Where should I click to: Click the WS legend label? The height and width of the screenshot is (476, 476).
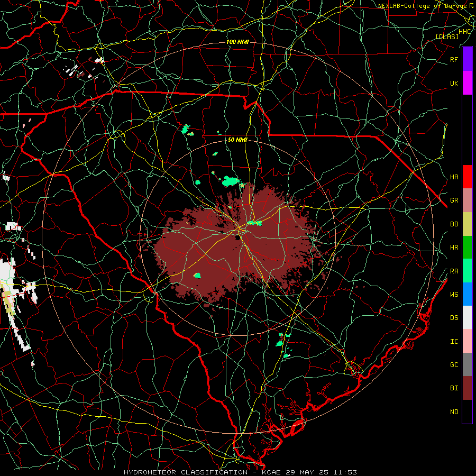point(454,295)
